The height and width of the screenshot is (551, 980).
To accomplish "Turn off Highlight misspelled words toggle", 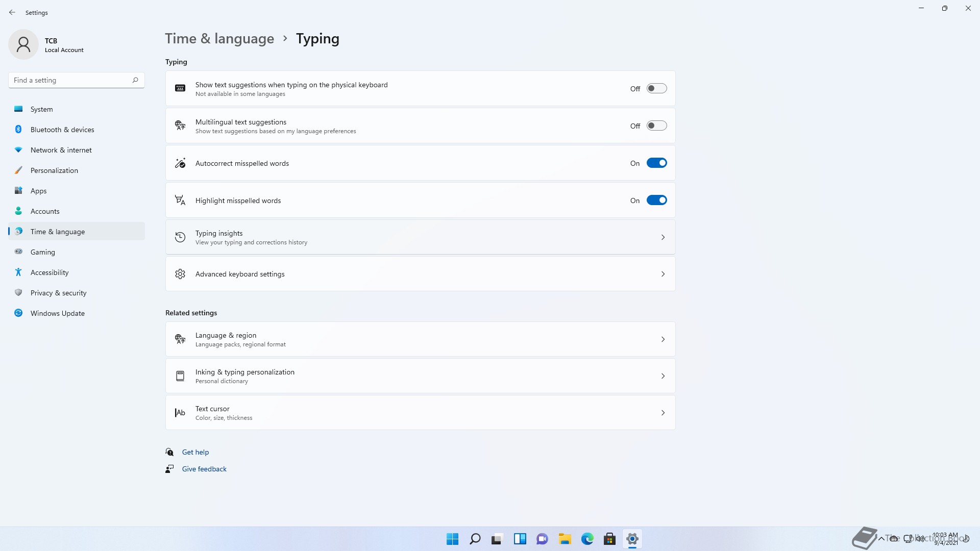I will coord(656,201).
